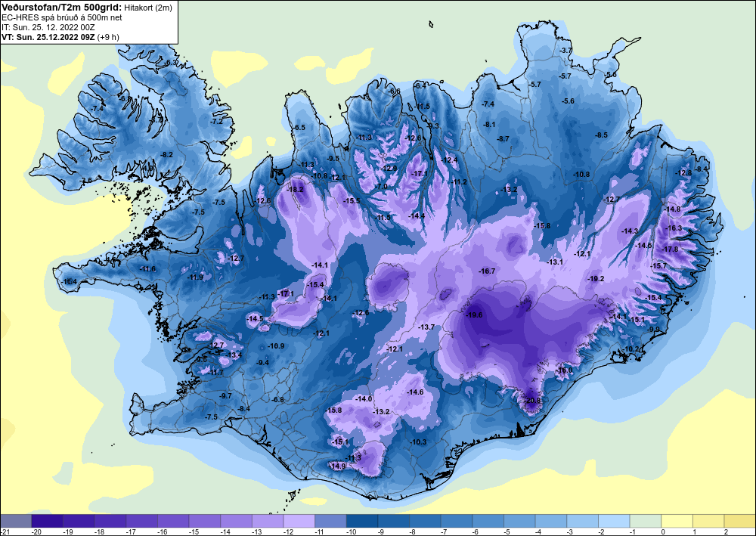The width and height of the screenshot is (756, 536).
Task: Click the -14.3 temperature label
Action: [x=630, y=231]
